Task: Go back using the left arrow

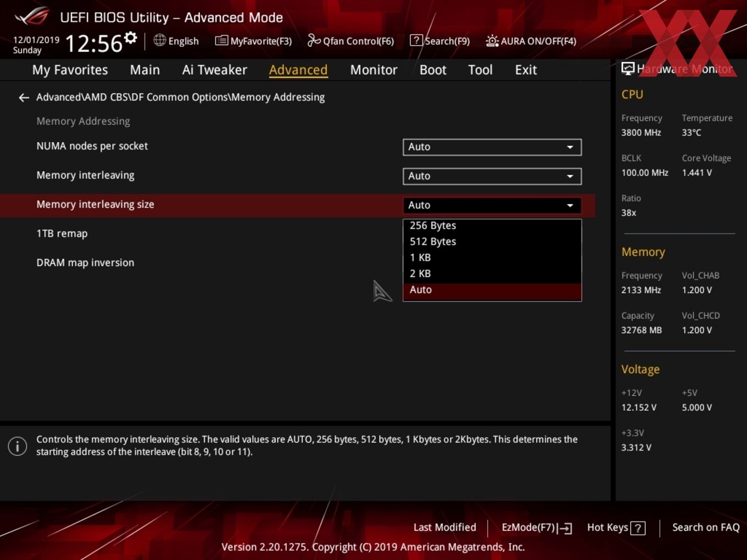Action: pyautogui.click(x=24, y=98)
